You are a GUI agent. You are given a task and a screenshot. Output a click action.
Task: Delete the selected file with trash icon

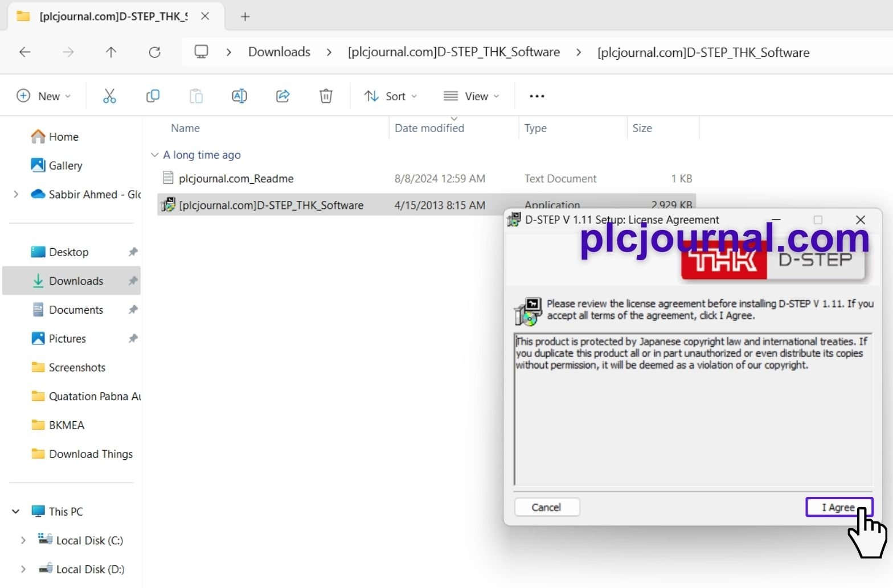click(326, 96)
